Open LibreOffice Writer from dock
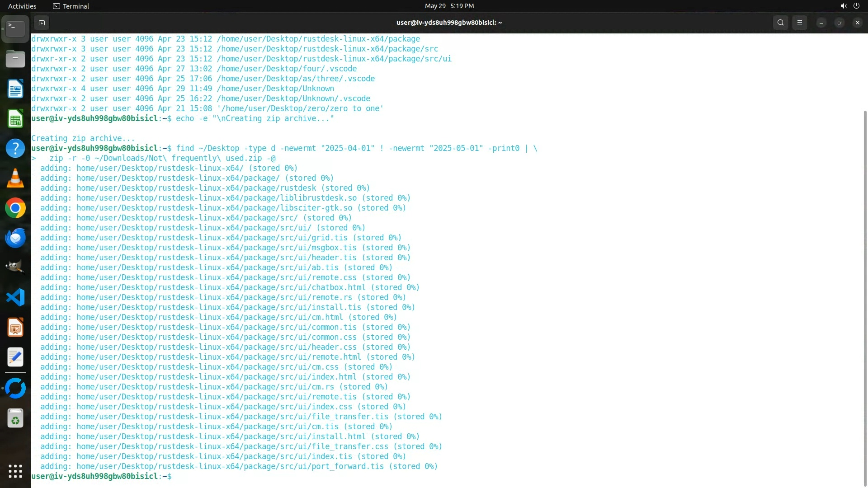Viewport: 868px width, 488px height. click(x=15, y=89)
